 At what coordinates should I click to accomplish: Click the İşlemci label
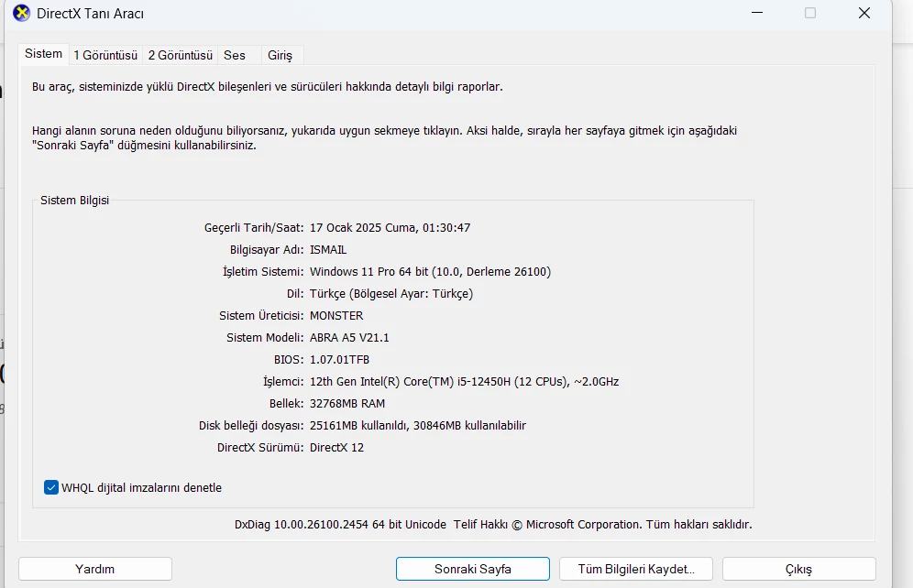pyautogui.click(x=283, y=382)
